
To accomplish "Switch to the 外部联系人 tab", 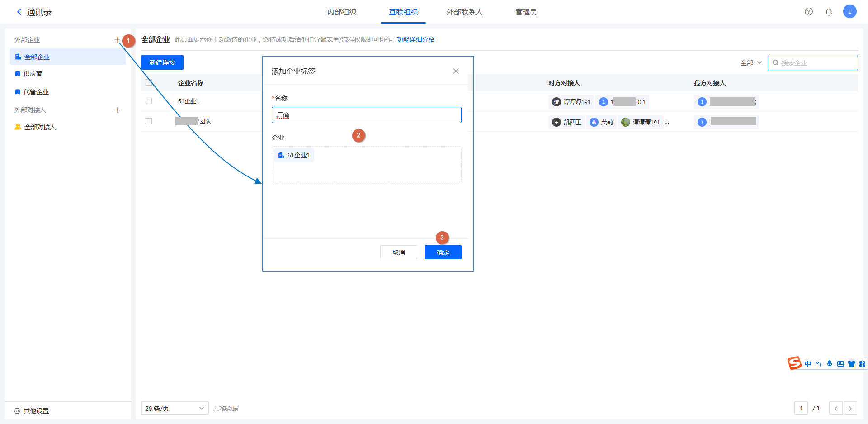I will (x=464, y=12).
